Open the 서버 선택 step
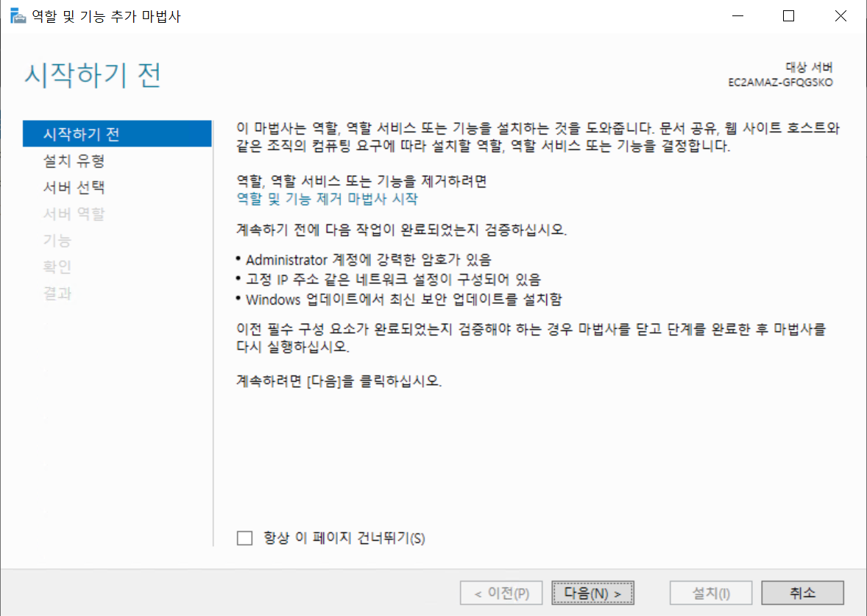This screenshot has width=867, height=616. click(74, 187)
